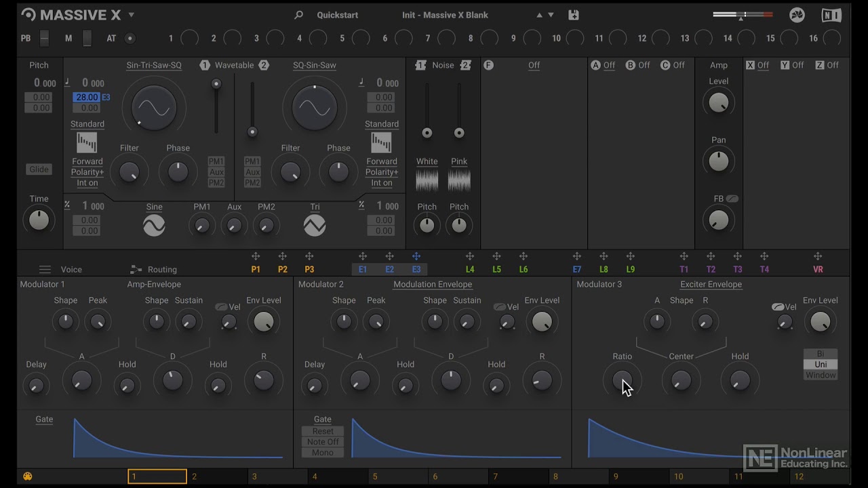
Task: Open Sin-Tri-Saw-SQ wavetable menu
Action: [x=154, y=65]
